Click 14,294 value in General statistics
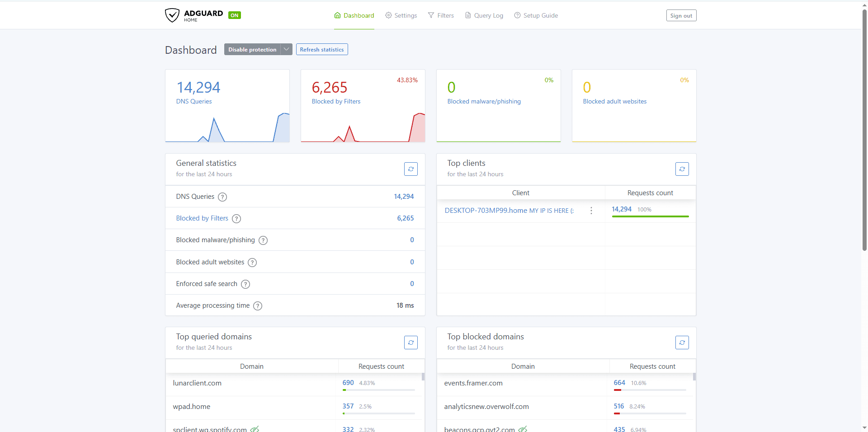 tap(404, 197)
